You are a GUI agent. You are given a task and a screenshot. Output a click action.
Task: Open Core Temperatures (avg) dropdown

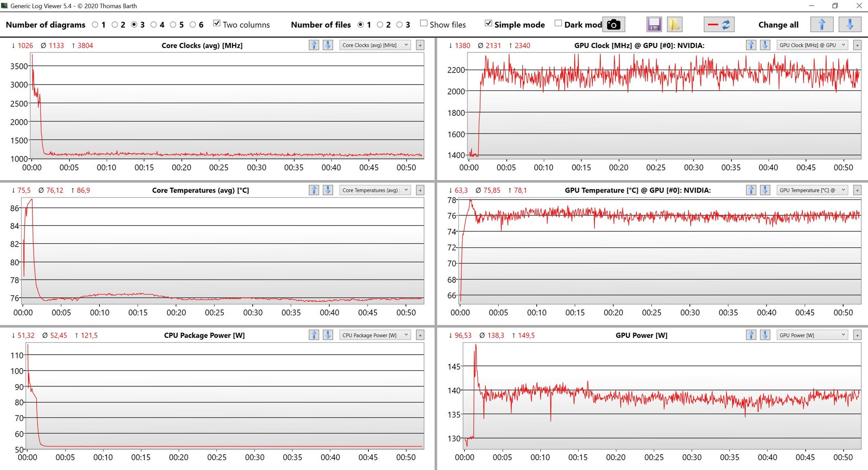pyautogui.click(x=375, y=190)
